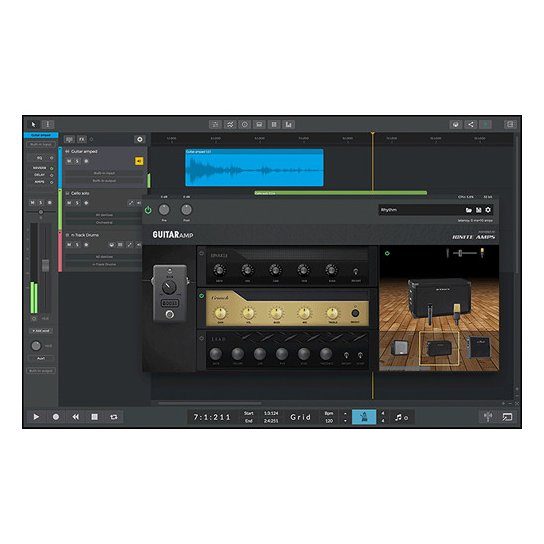The image size is (544, 544).
Task: Open Cello solo Orchestral instrument selector
Action: [x=104, y=222]
